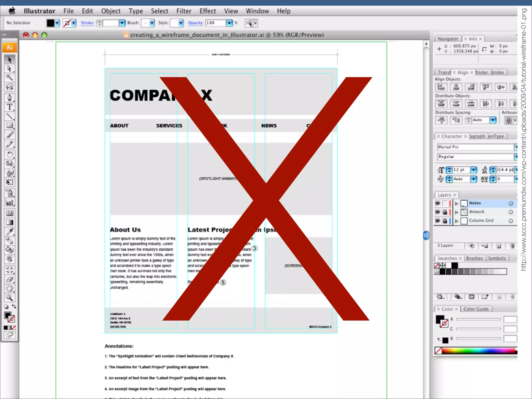Image resolution: width=532 pixels, height=399 pixels.
Task: Click target circle of Column Grid layer
Action: coord(511,221)
